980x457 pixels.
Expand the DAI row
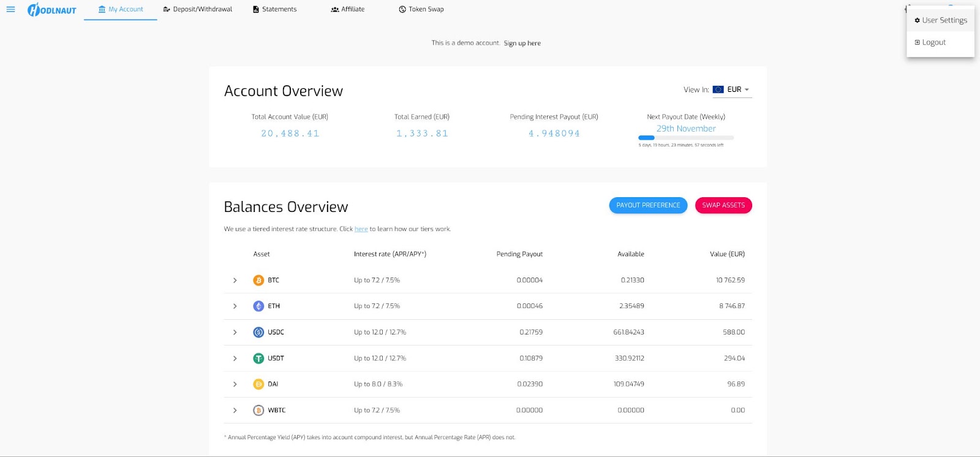[235, 385]
